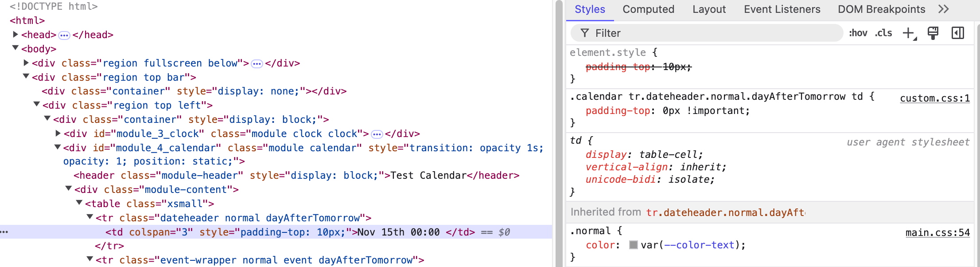
Task: Open the custom.css:1 source link
Action: [x=935, y=98]
